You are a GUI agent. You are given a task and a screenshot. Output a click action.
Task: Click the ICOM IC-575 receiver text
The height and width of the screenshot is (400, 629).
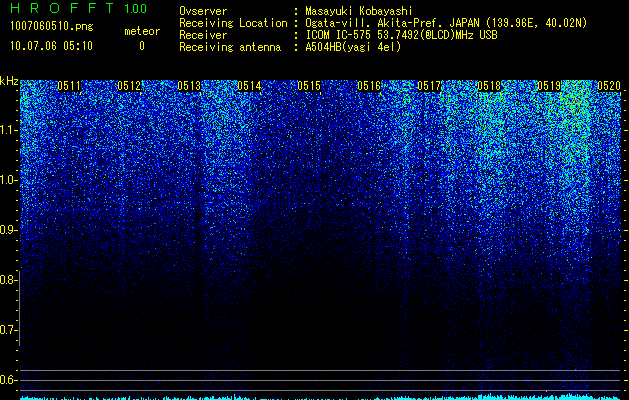pyautogui.click(x=401, y=35)
